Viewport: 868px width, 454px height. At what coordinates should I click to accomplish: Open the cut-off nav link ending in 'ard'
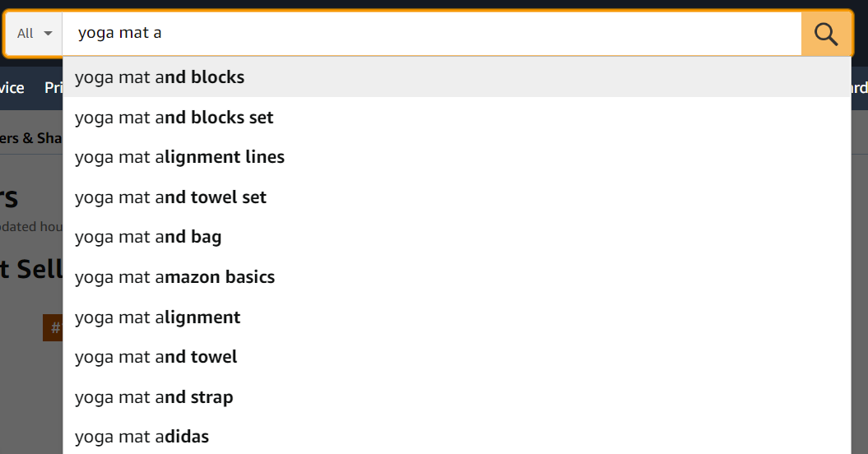858,88
